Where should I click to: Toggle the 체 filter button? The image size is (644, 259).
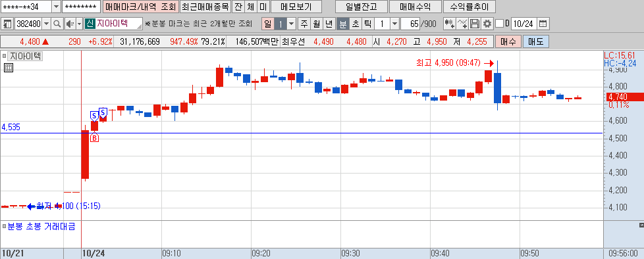[251, 7]
